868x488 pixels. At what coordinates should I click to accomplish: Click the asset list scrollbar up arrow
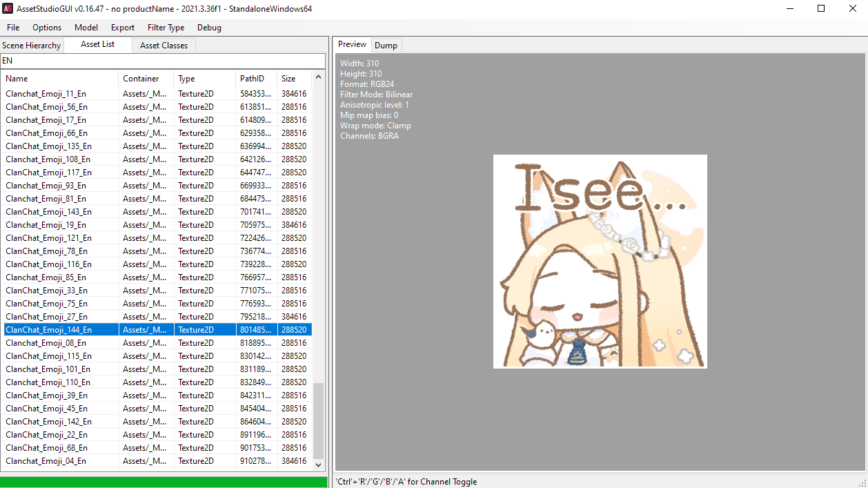(319, 77)
